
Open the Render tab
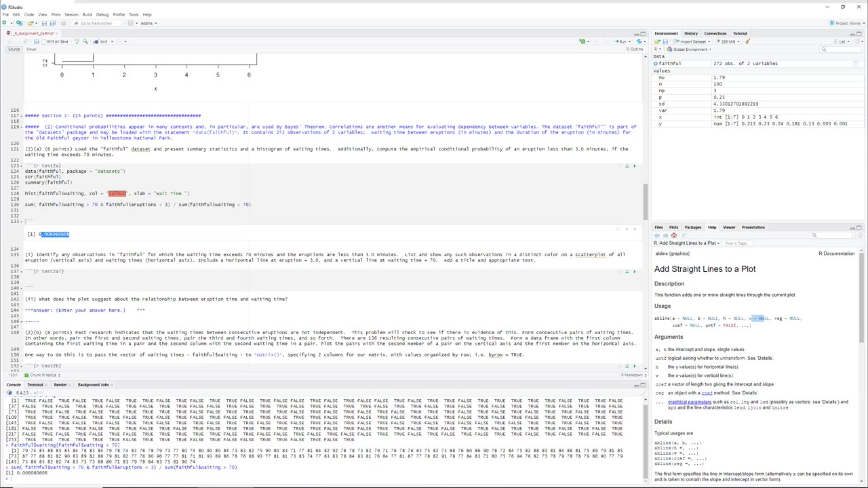pyautogui.click(x=60, y=384)
